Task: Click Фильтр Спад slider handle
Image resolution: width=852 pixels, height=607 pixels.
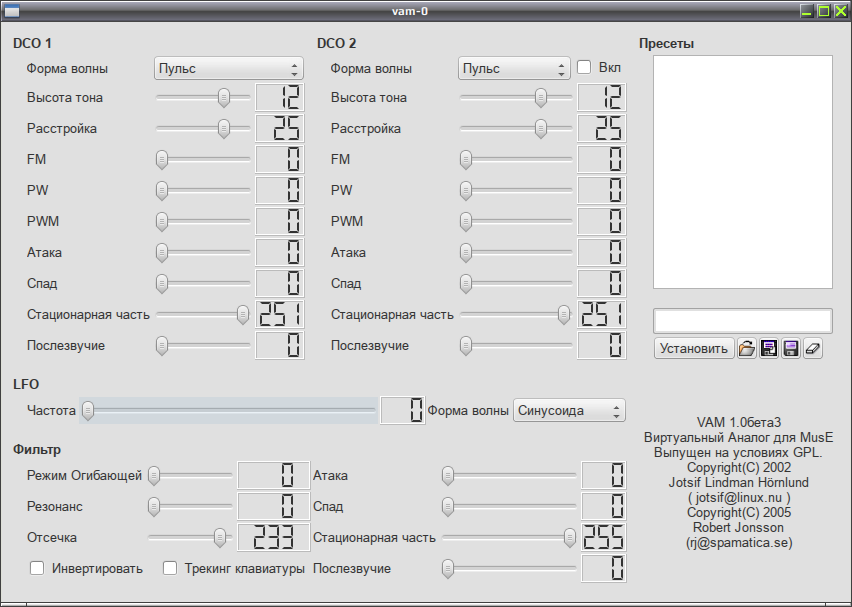Action: 448,506
